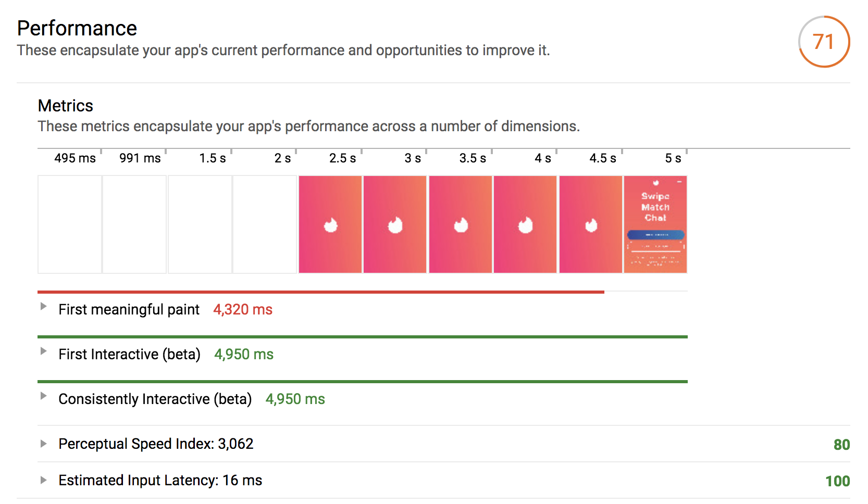Screen dimensions: 868x504
Task: Select the filmstrip frame at 5 s
Action: click(655, 224)
